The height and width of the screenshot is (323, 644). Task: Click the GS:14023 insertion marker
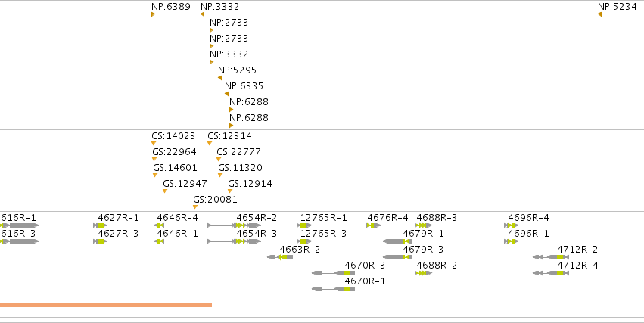pos(154,143)
